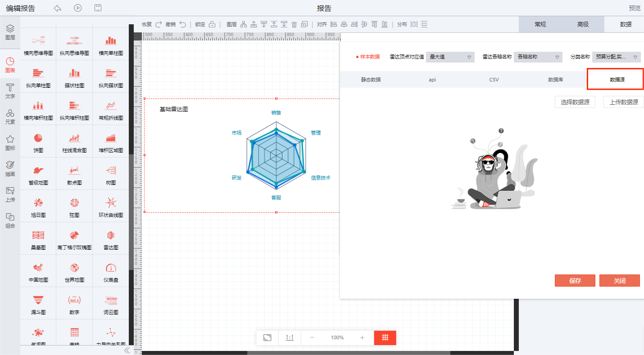Open the 元素 elements sidebar panel
This screenshot has width=644, height=355.
[x=10, y=117]
